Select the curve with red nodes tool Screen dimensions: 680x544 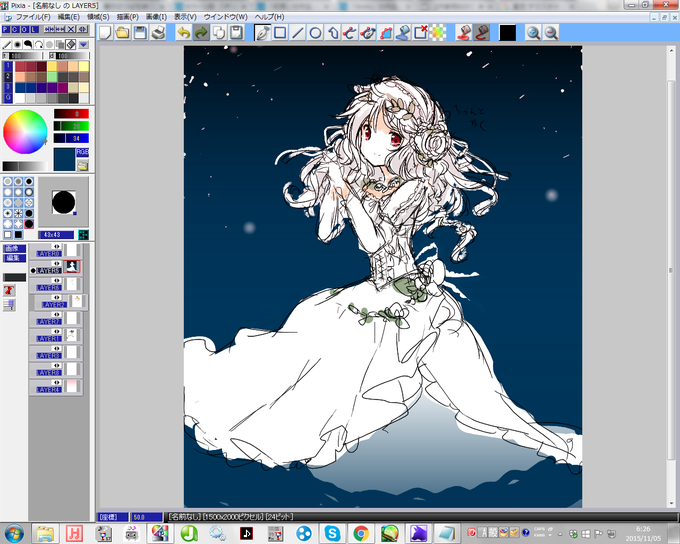click(350, 33)
